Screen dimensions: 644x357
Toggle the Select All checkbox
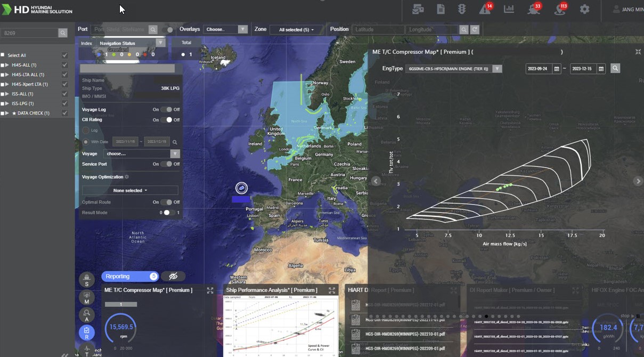3,55
